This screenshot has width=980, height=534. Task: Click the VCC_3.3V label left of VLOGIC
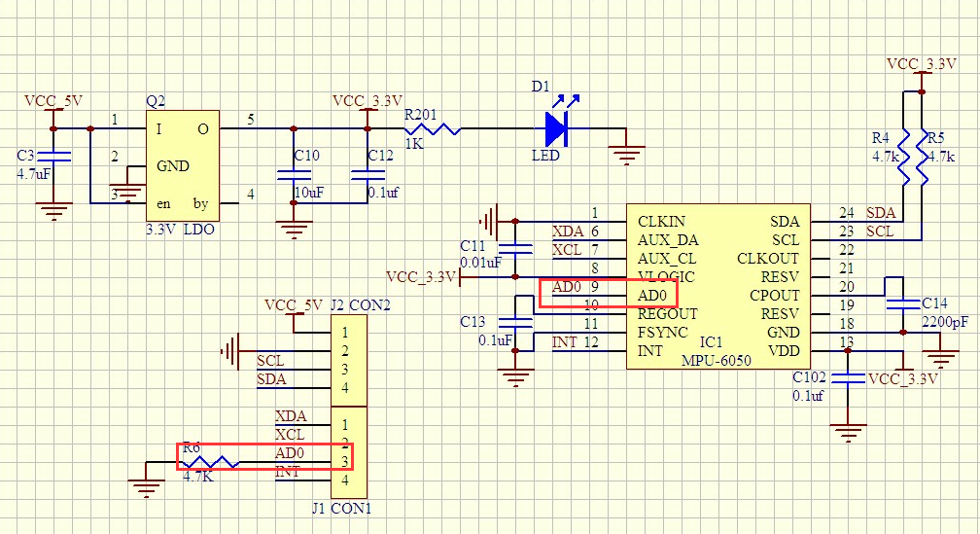click(421, 277)
